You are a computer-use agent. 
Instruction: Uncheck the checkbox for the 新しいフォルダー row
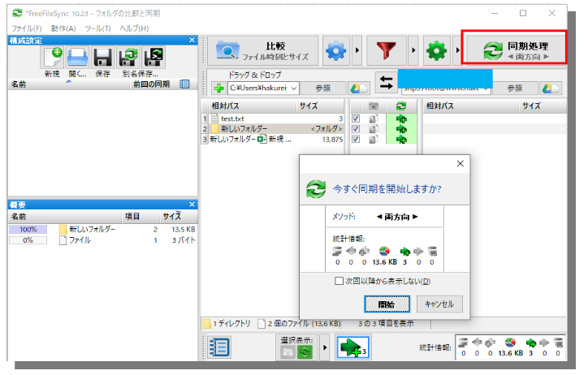point(355,129)
